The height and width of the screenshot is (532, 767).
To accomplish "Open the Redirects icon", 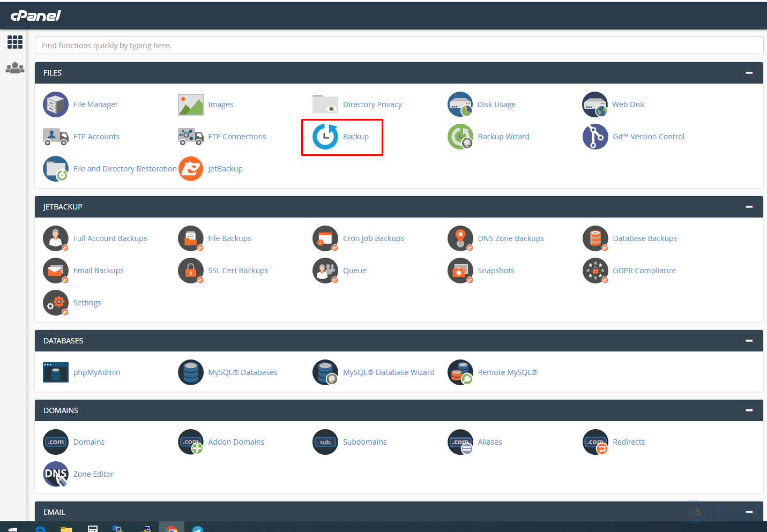I will [x=595, y=442].
